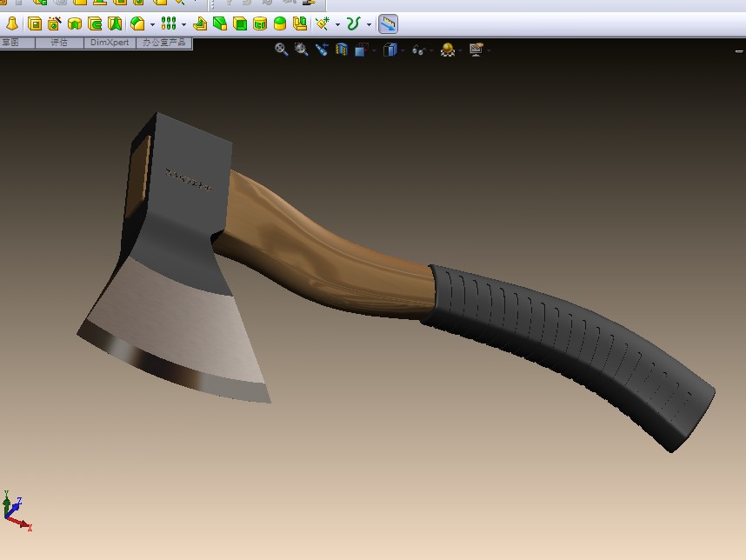Select the Lofted Cut tool
Screen dimensions: 746x560
click(x=115, y=23)
